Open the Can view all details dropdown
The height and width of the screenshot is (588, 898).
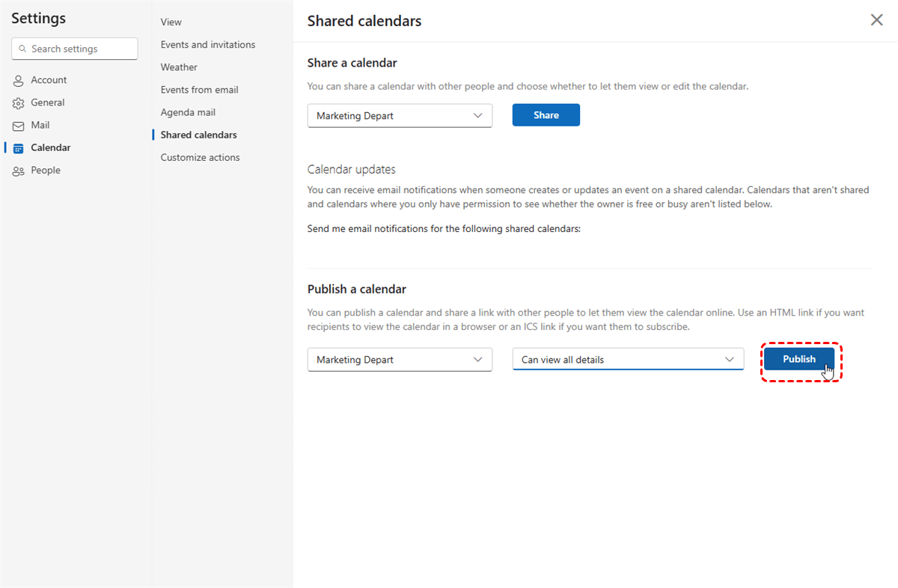[628, 360]
